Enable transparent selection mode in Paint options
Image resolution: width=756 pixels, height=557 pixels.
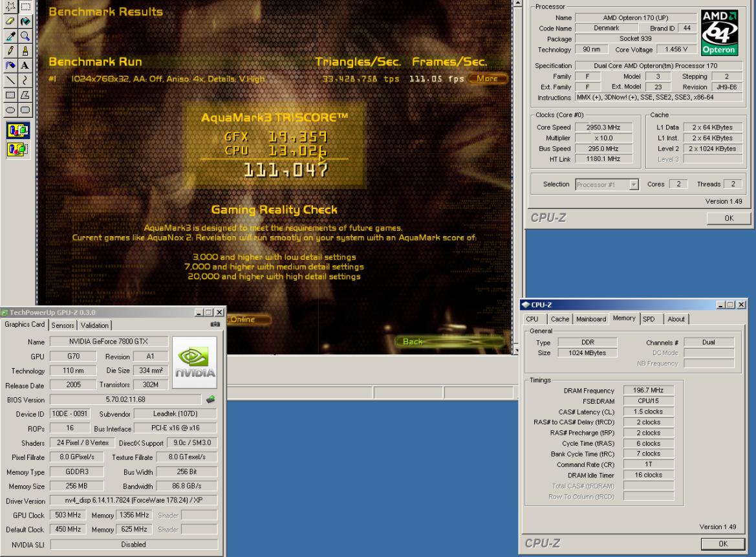click(18, 149)
